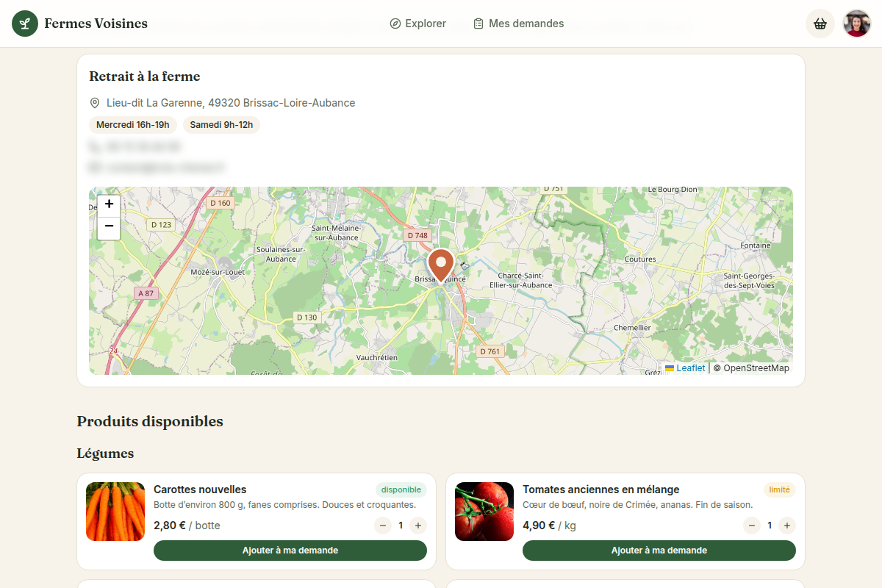Click the Carottes nouvelles product title

coord(200,490)
